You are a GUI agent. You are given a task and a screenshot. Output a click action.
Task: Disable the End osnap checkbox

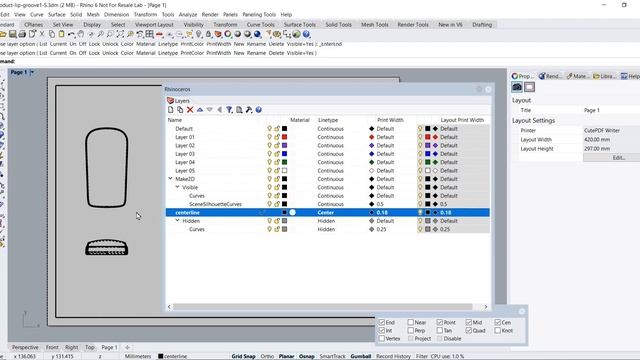(382, 322)
